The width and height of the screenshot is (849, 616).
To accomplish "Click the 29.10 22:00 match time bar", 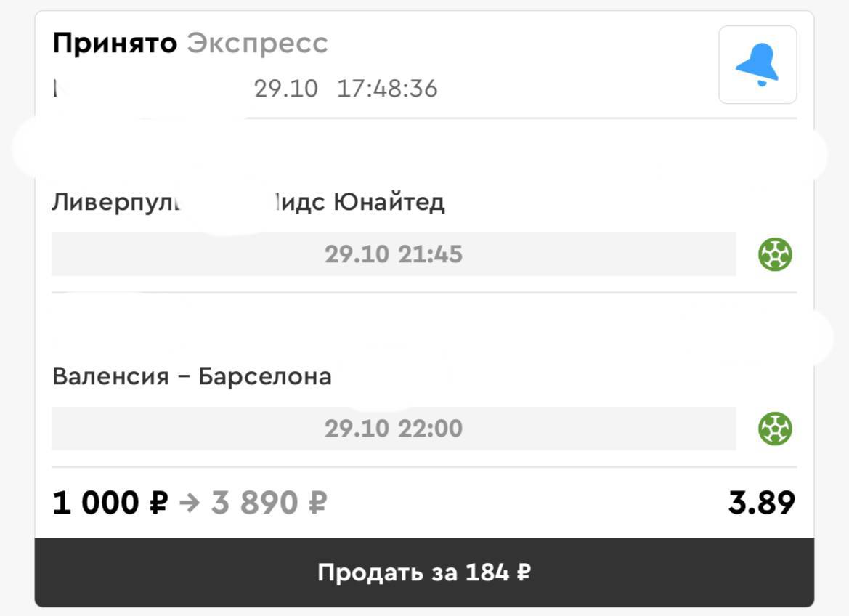I will [x=394, y=429].
